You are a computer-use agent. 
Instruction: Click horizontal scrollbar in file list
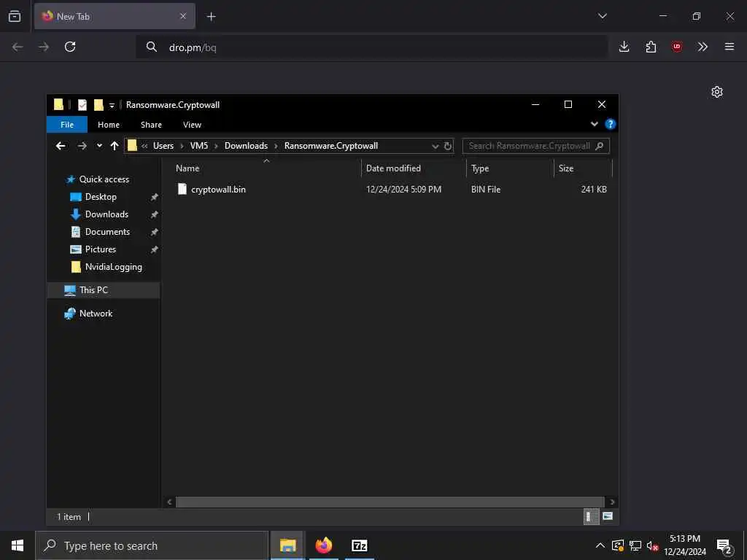click(390, 502)
